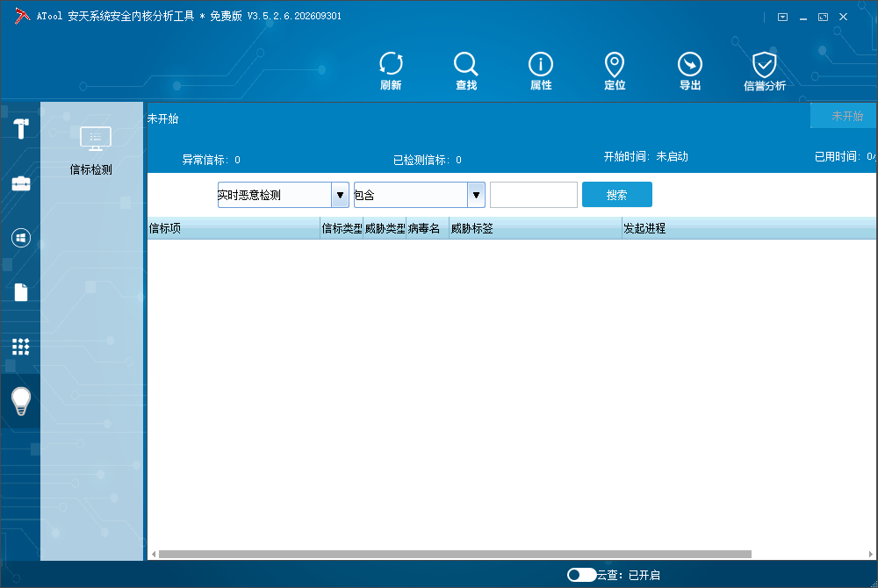Click the 搜索 search button
Screen dimensions: 878x588
617,195
